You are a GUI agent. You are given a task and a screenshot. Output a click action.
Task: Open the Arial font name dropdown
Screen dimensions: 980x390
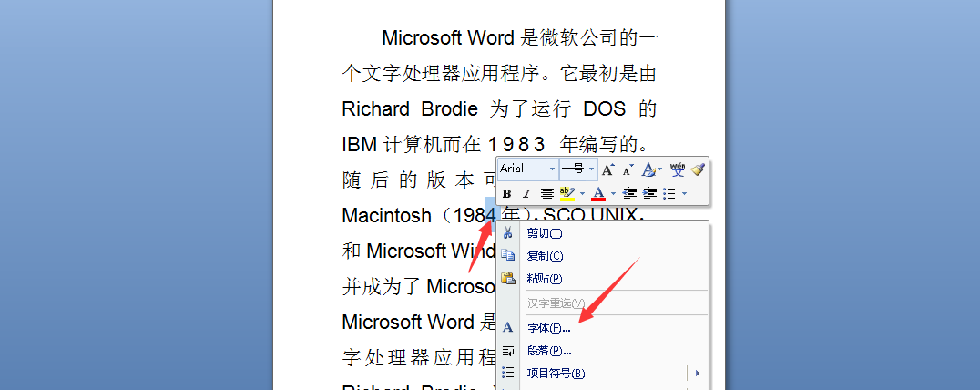pos(552,169)
